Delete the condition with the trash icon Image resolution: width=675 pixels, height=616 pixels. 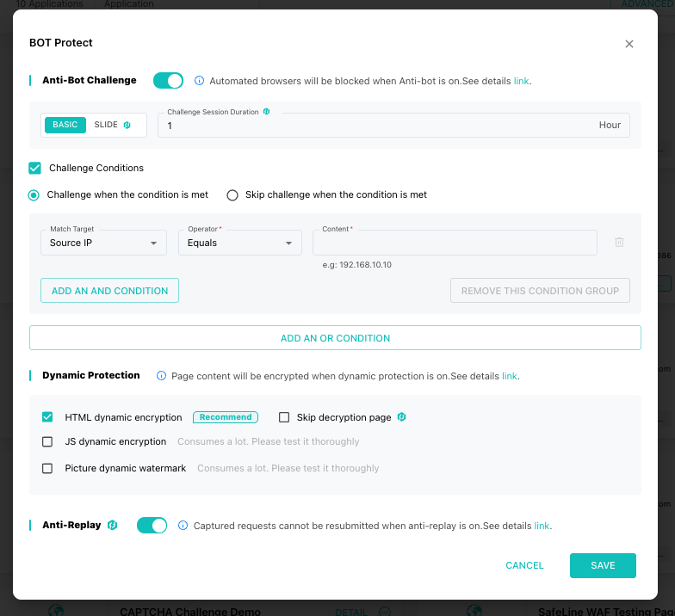619,243
